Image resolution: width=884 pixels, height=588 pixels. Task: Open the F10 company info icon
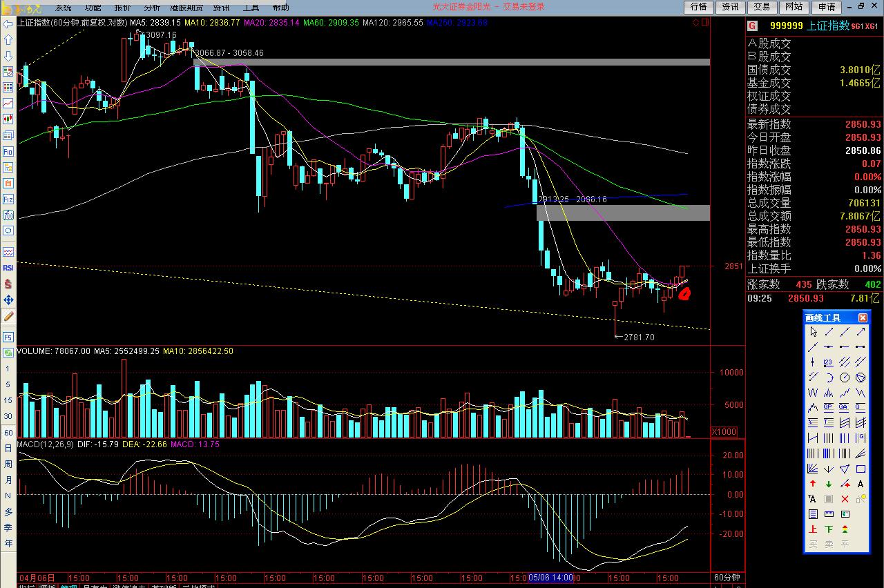click(8, 151)
